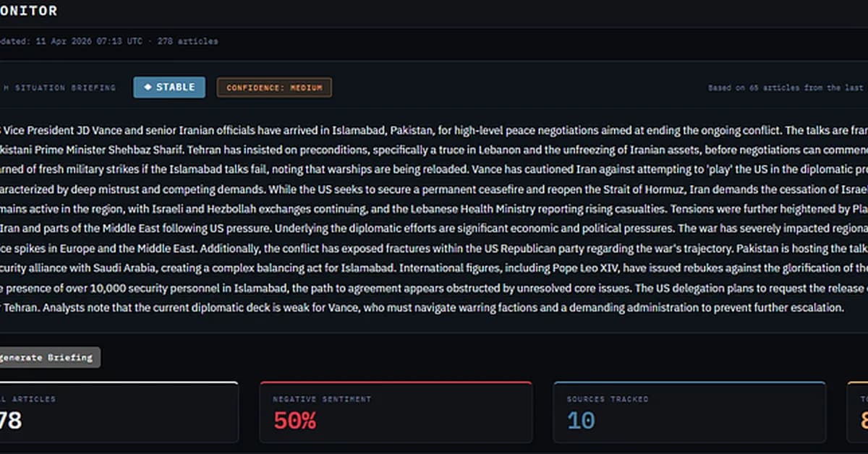Click the diamond icon inside the STABLE badge
This screenshot has height=454, width=868.
(148, 87)
